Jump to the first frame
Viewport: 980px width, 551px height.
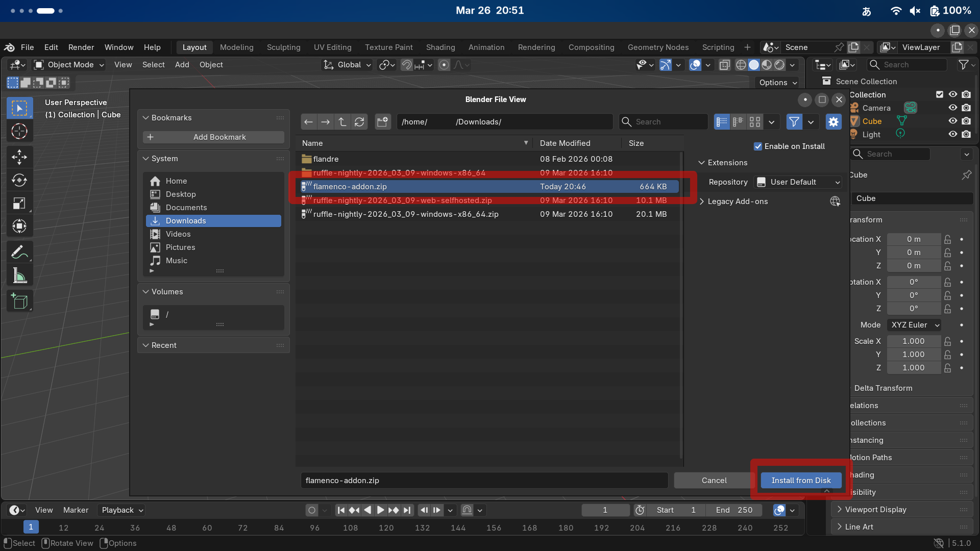point(341,510)
